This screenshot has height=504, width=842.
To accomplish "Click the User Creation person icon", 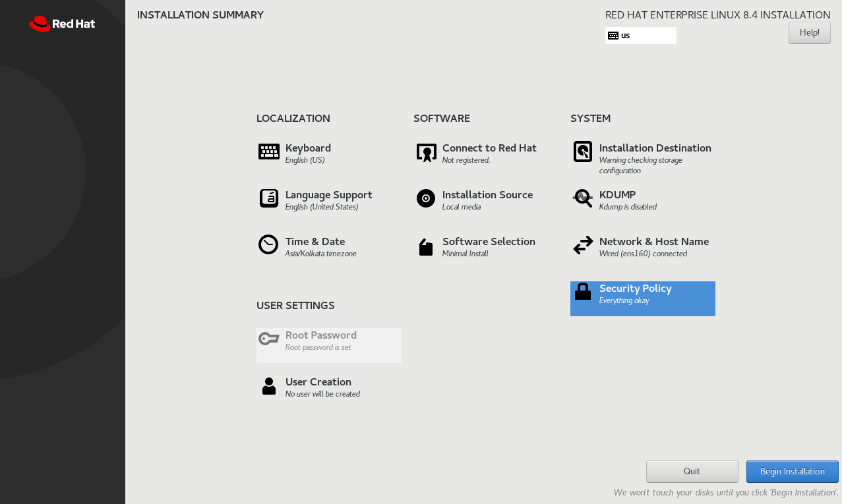I will pos(268,386).
